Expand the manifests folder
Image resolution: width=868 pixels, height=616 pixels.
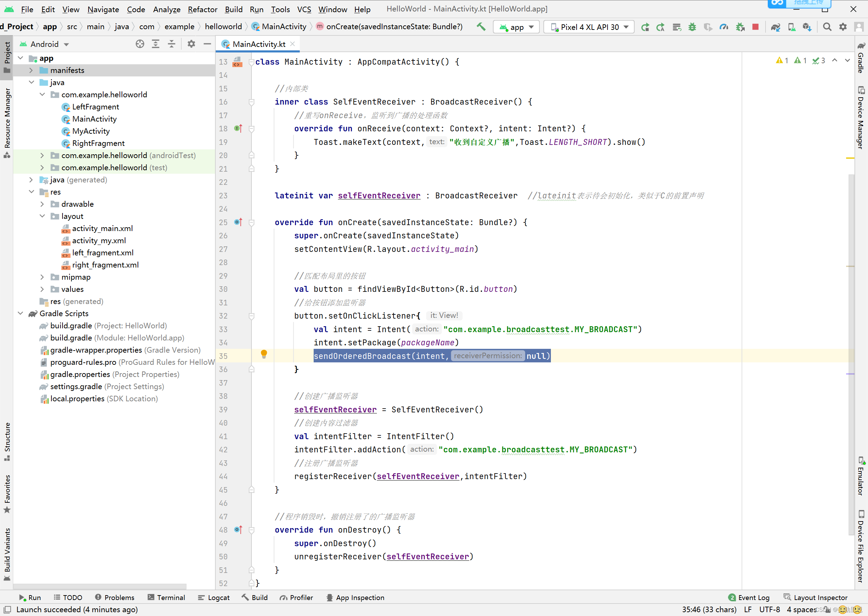coord(31,70)
